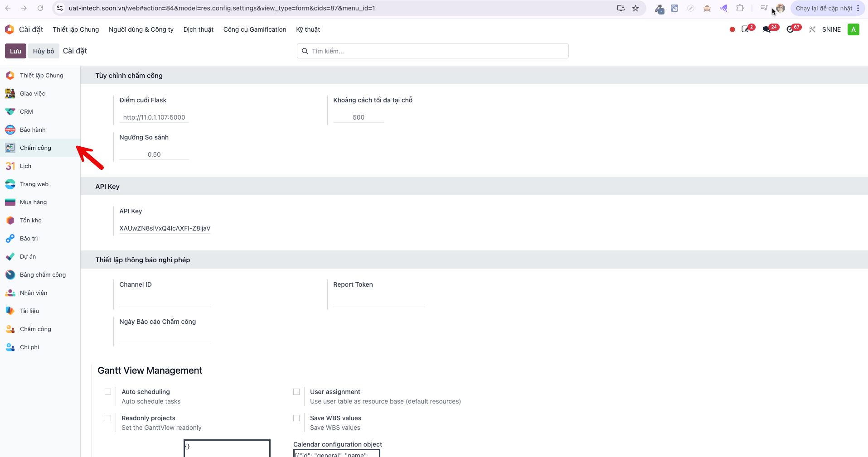Edit the Điểm cuối Flask URL field
The height and width of the screenshot is (457, 868).
(154, 117)
